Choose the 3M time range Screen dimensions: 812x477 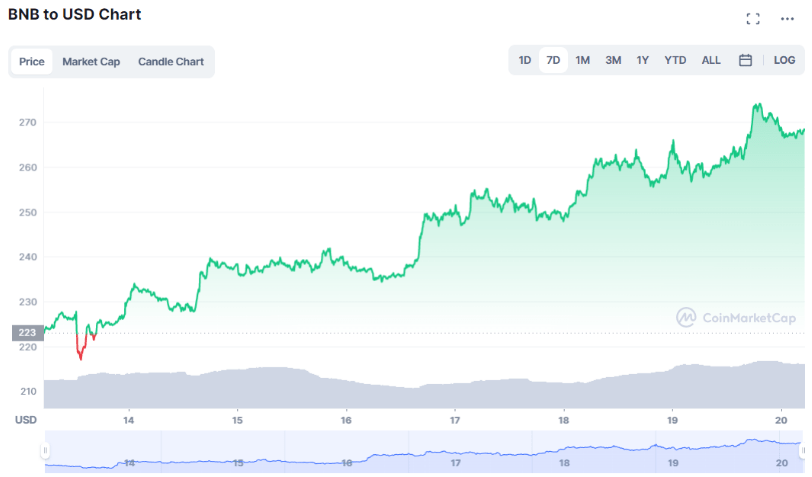[613, 61]
